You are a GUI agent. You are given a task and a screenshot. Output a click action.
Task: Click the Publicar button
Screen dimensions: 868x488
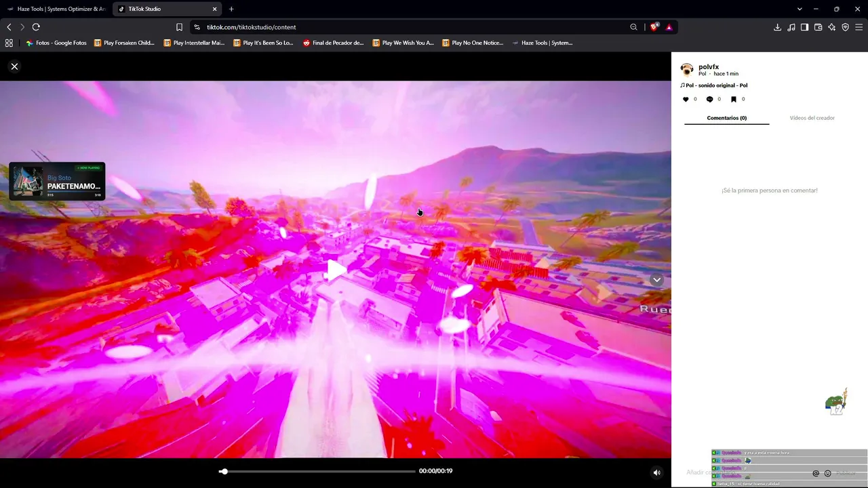[x=846, y=473]
